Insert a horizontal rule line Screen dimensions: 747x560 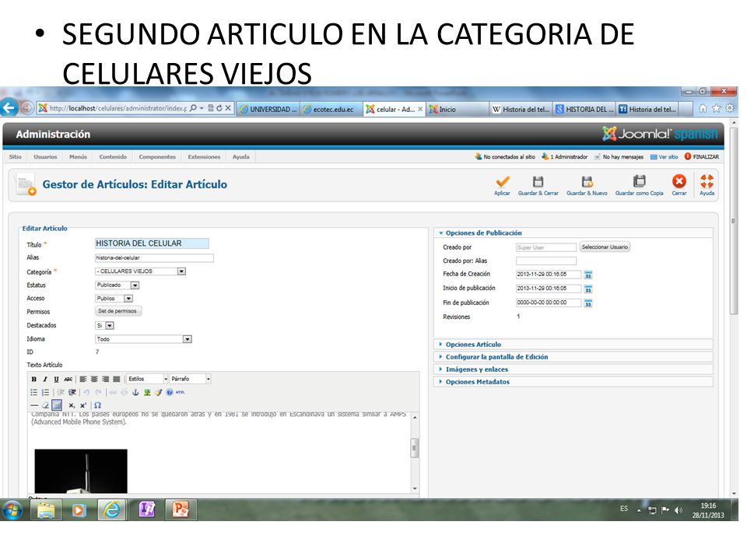[x=33, y=405]
